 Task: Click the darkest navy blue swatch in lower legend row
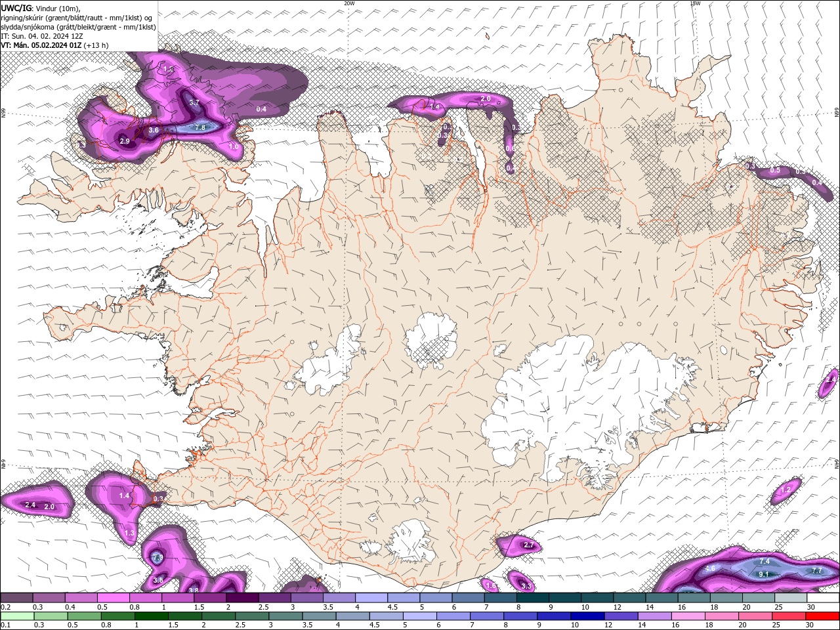[x=586, y=616]
